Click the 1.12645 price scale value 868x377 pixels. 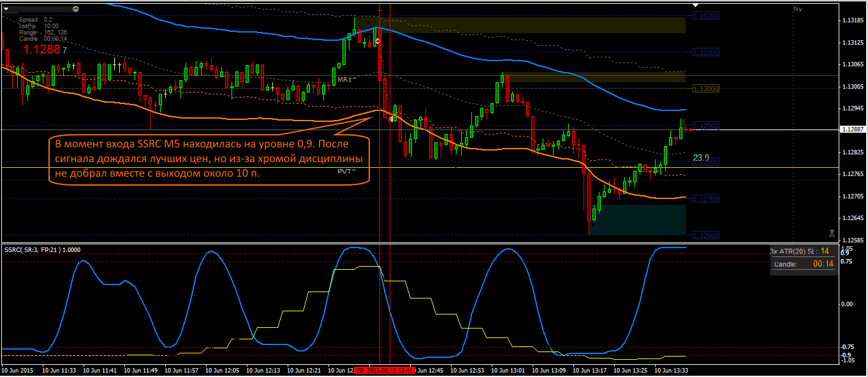(x=852, y=219)
